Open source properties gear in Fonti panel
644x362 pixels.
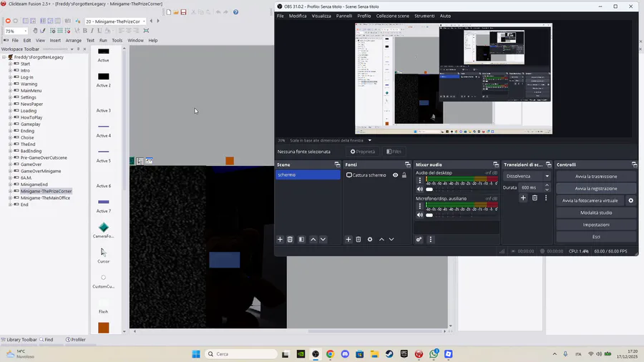[x=370, y=239]
